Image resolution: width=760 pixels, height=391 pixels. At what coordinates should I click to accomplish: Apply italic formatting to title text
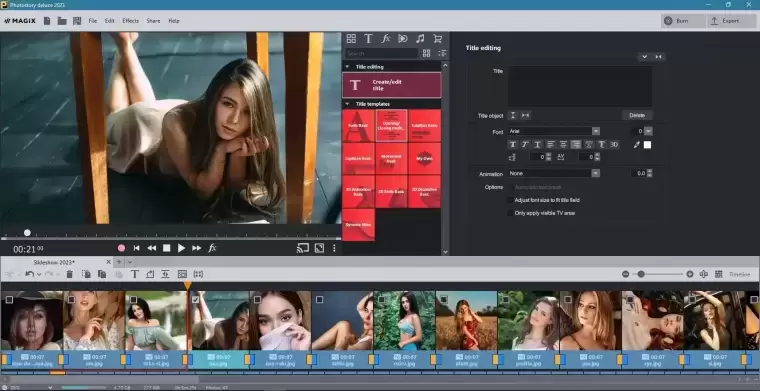[x=525, y=144]
